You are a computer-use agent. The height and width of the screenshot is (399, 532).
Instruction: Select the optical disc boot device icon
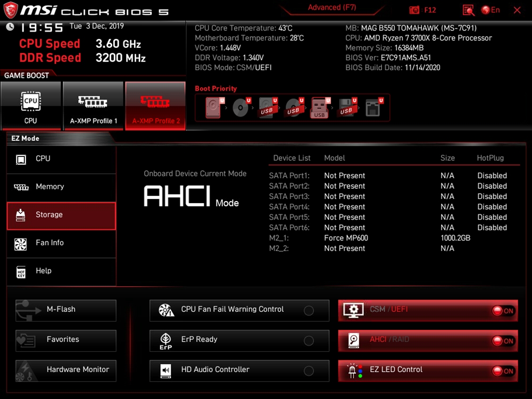(x=241, y=107)
